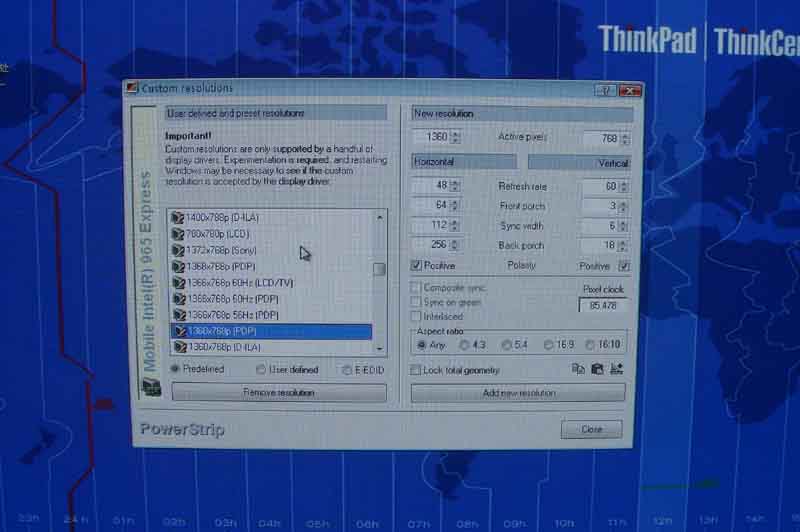Click the icon beside 1372x768p (Sony) entry
This screenshot has width=800, height=532.
point(178,250)
